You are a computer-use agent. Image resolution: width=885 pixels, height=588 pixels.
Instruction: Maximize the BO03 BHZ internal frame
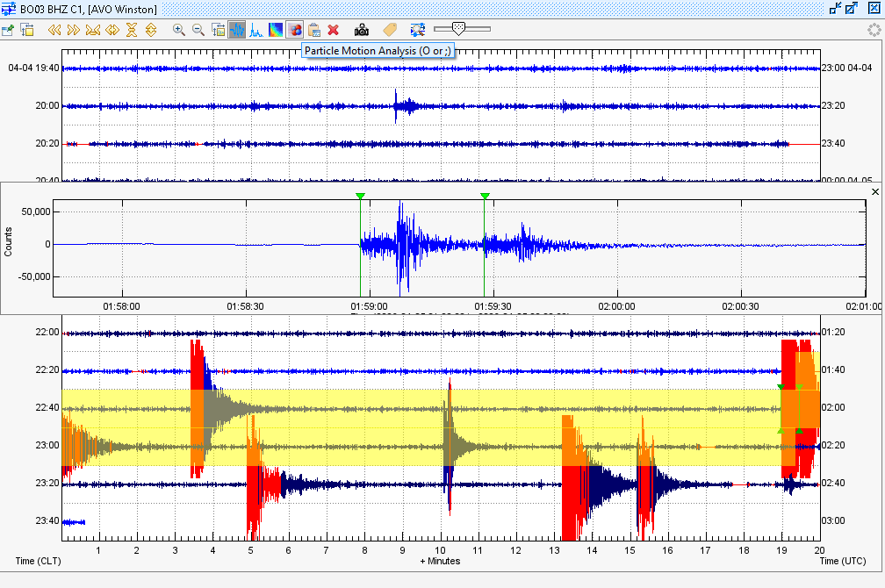coord(853,8)
